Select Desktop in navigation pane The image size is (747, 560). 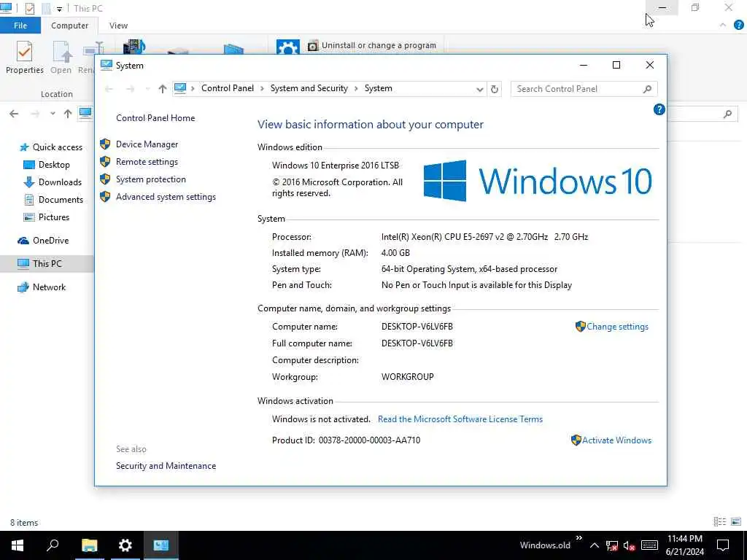47,165
